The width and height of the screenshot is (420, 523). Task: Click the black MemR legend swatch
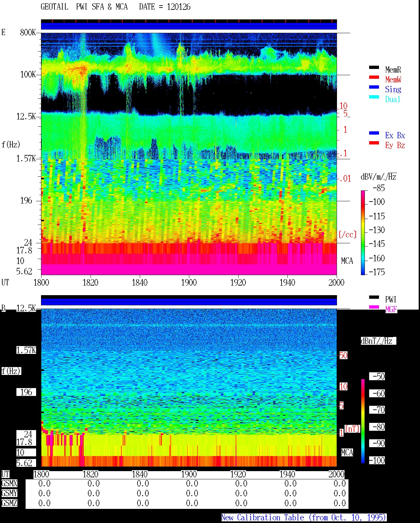(374, 68)
